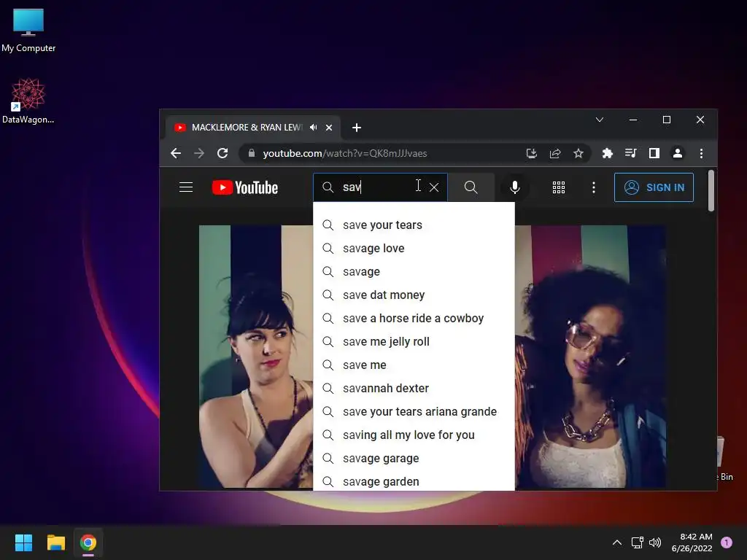The image size is (747, 560).
Task: Clear the search box with the X
Action: click(x=434, y=187)
